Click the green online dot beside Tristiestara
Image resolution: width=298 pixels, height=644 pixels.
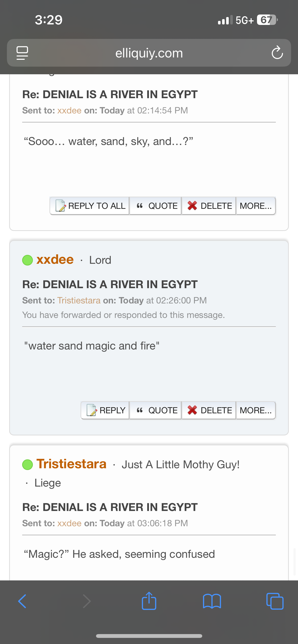point(28,465)
